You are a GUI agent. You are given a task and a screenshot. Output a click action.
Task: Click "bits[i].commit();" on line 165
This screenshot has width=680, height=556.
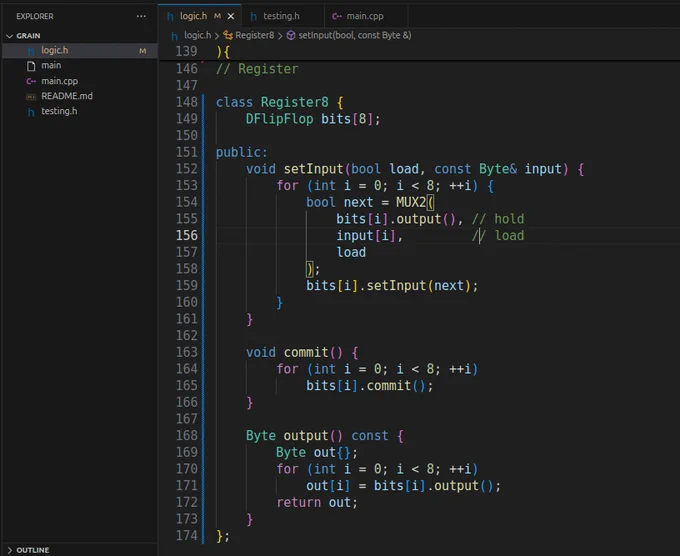pos(369,386)
